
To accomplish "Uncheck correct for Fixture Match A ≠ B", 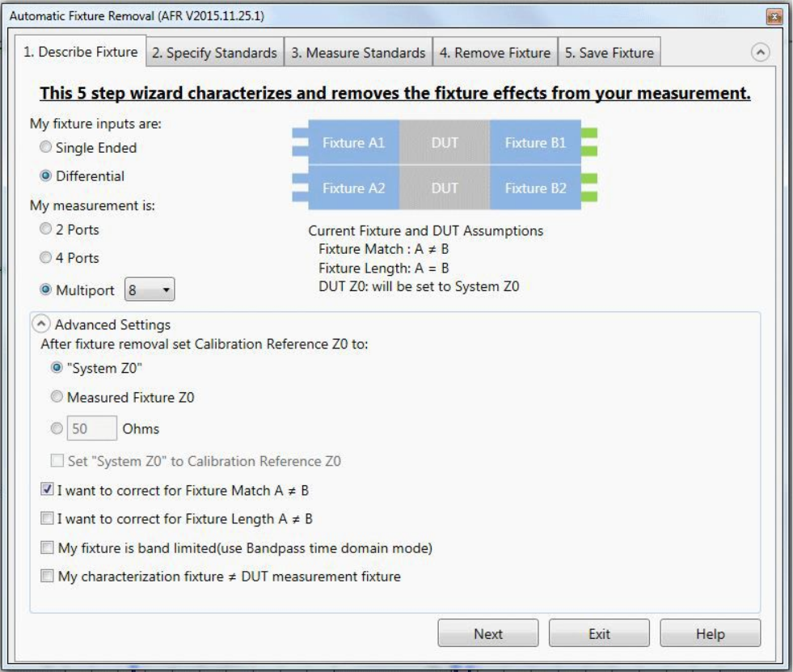I will click(x=47, y=488).
